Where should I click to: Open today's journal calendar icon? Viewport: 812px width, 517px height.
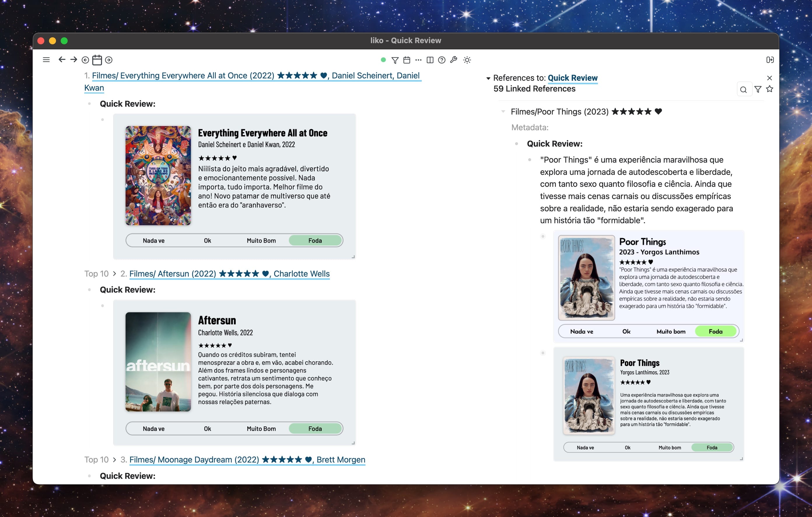pyautogui.click(x=97, y=60)
